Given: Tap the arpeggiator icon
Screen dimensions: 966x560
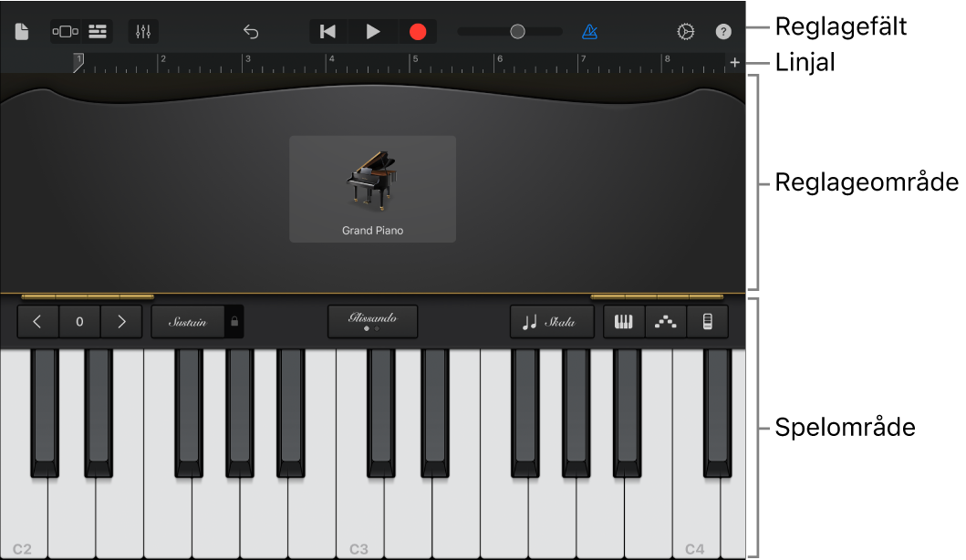Looking at the screenshot, I should (665, 321).
